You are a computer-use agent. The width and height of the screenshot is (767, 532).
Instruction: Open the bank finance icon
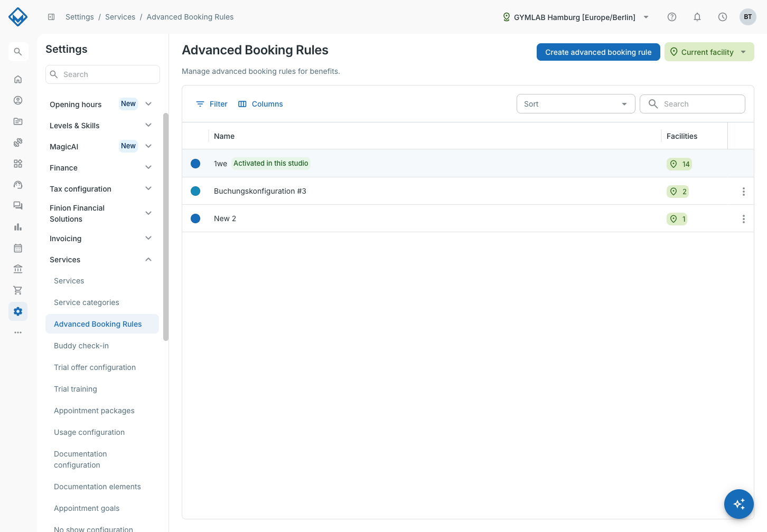[x=18, y=269]
